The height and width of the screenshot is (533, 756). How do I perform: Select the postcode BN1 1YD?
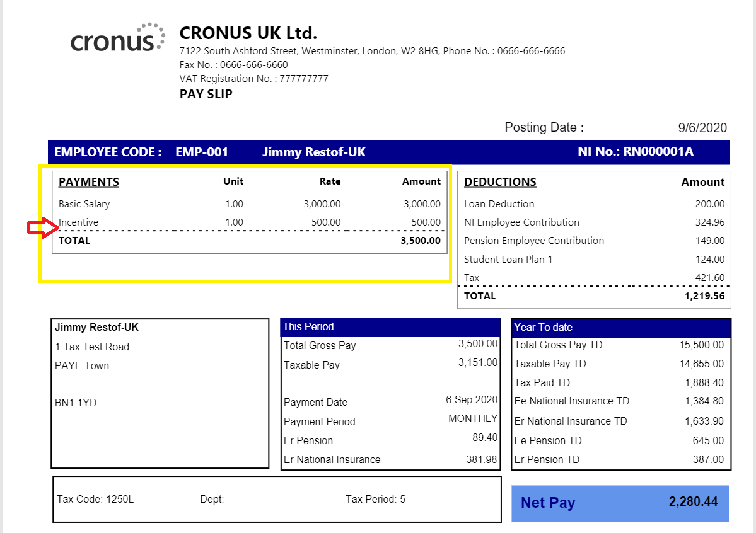coord(76,403)
